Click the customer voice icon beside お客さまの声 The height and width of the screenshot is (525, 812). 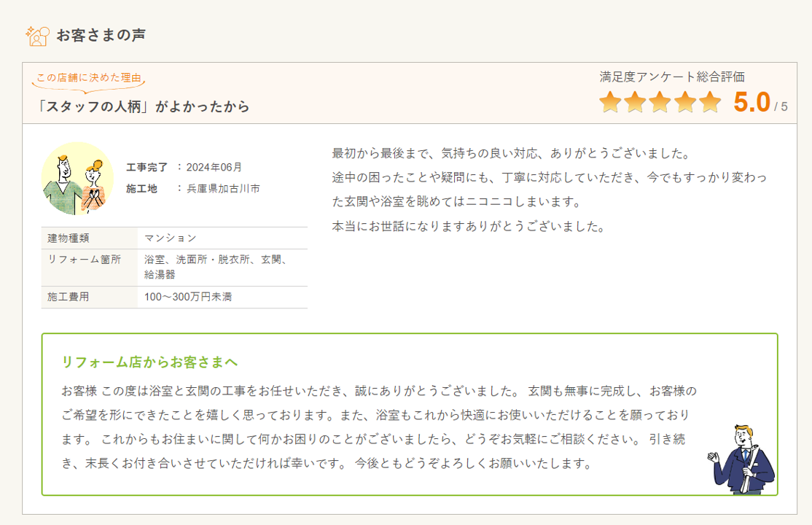tap(37, 35)
